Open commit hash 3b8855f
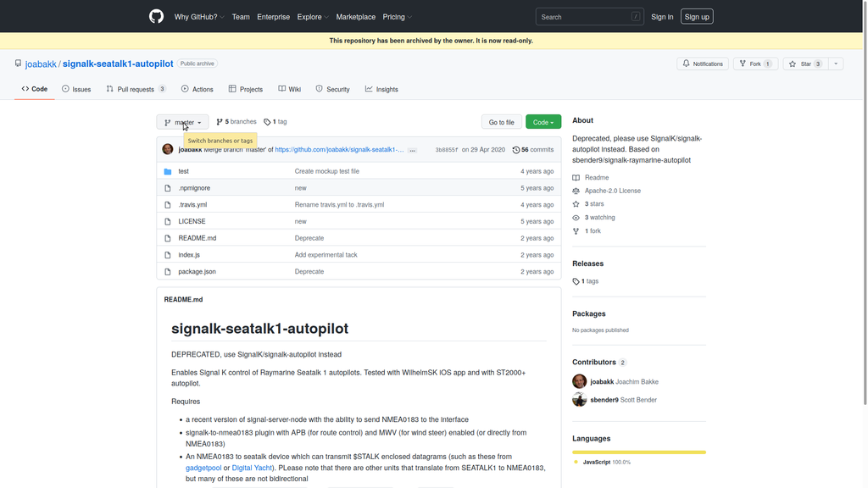 447,150
